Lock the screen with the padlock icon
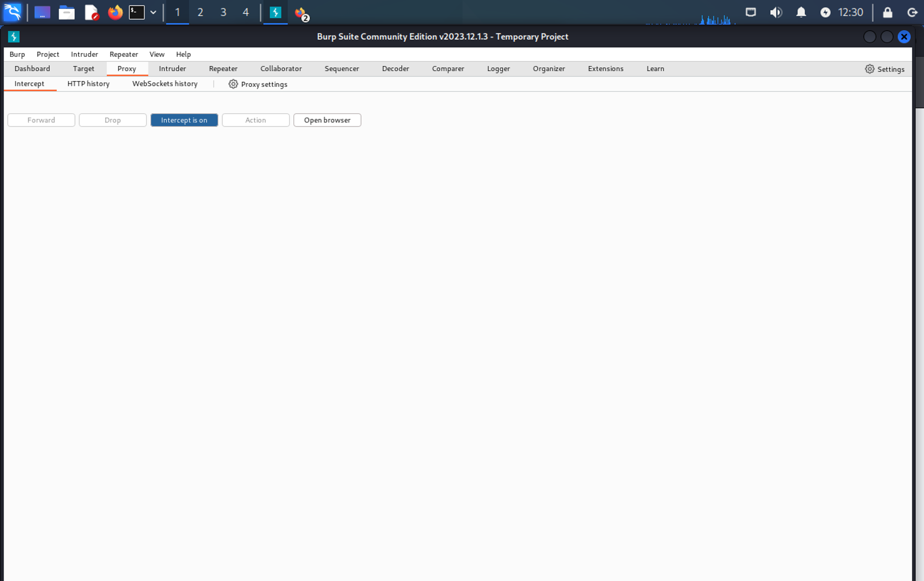Image resolution: width=924 pixels, height=581 pixels. click(888, 12)
